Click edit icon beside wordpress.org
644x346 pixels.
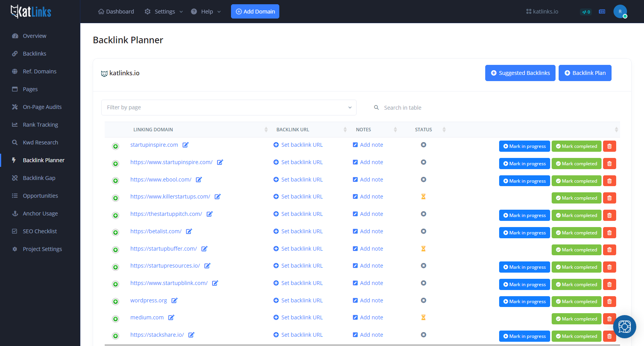pyautogui.click(x=174, y=300)
